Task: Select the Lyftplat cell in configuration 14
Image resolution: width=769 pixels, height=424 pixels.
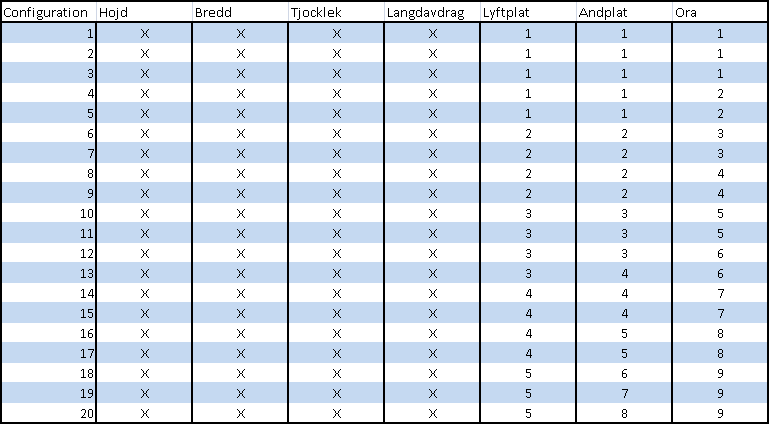Action: tap(528, 293)
